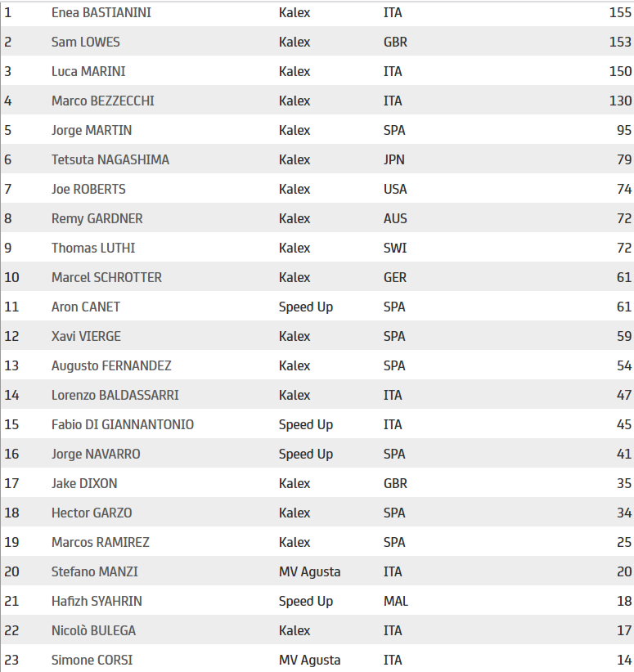Click MV Agusta beside Stefano MANZI

tap(309, 572)
